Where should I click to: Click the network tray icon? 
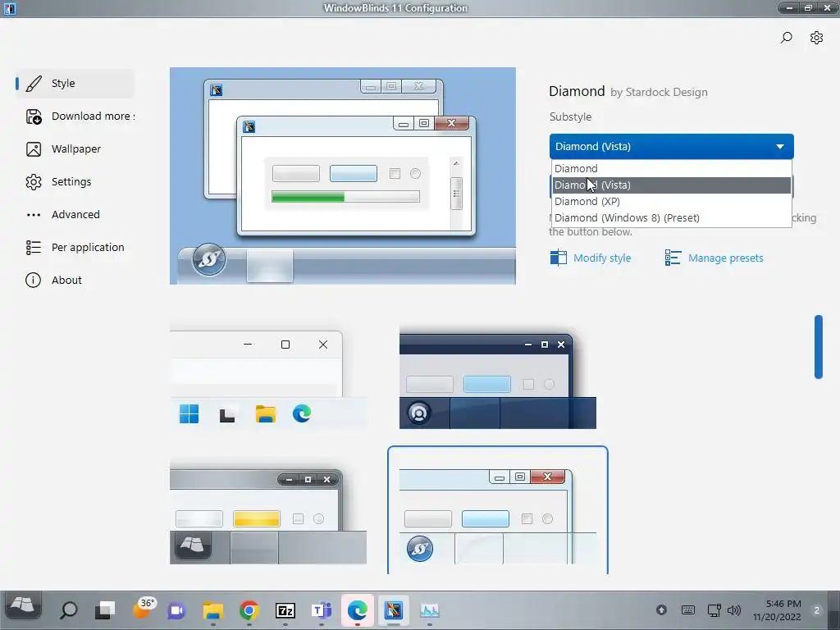pos(714,610)
